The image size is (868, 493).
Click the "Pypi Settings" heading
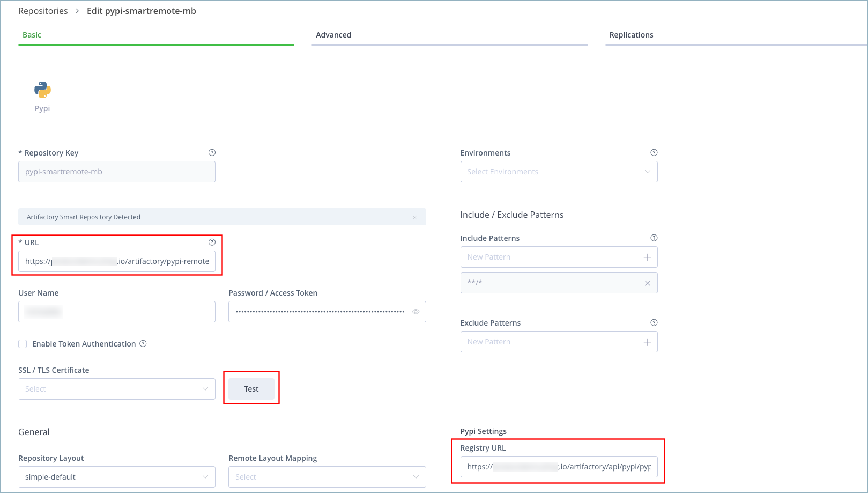point(483,431)
